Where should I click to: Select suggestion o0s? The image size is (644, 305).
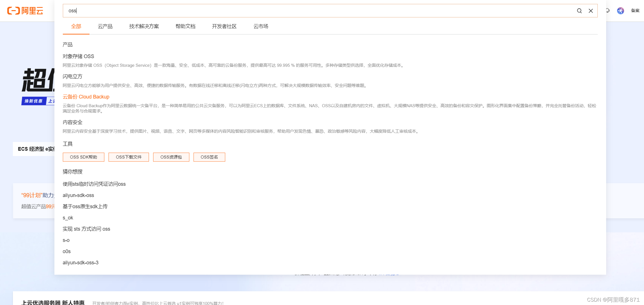point(66,251)
